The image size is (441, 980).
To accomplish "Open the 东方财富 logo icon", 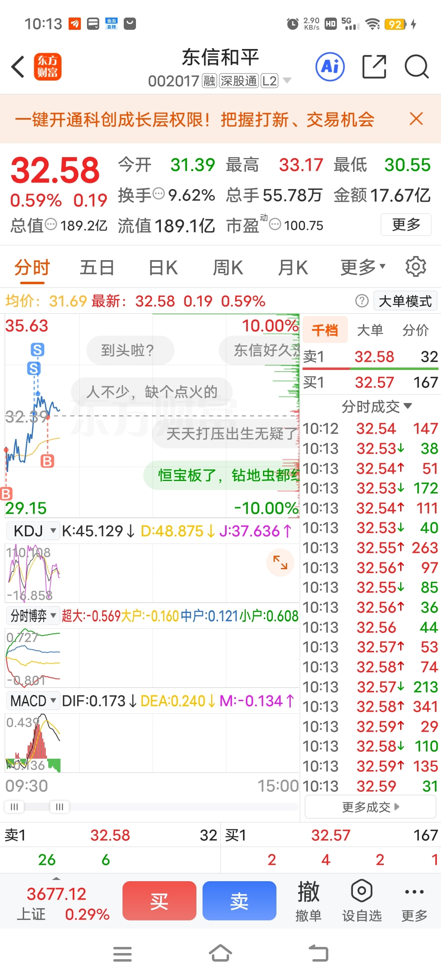I will coord(48,67).
